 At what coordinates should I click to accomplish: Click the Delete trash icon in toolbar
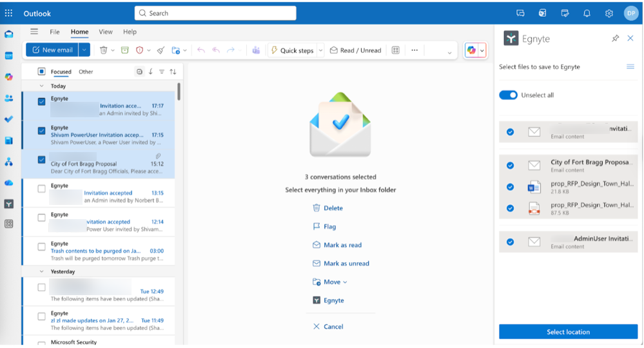[103, 50]
